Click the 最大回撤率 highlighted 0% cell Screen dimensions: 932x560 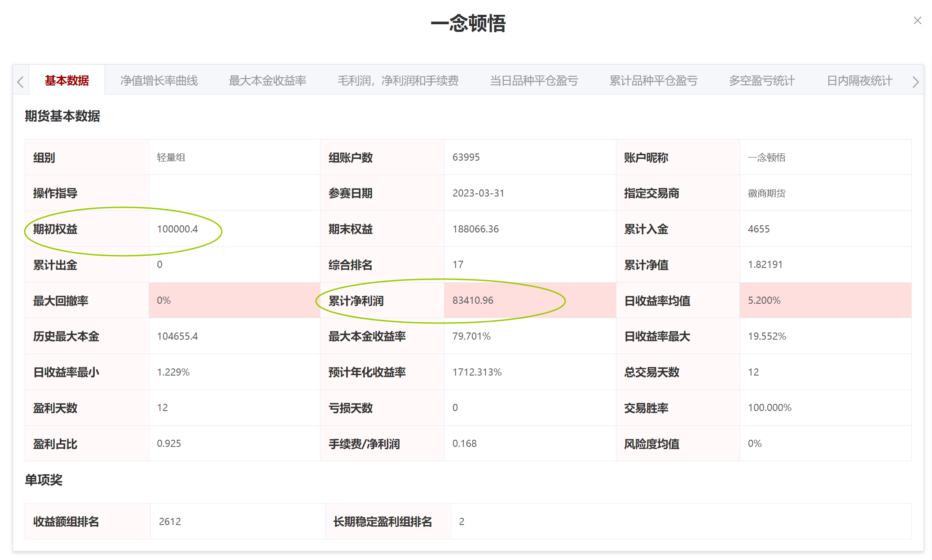click(x=164, y=300)
